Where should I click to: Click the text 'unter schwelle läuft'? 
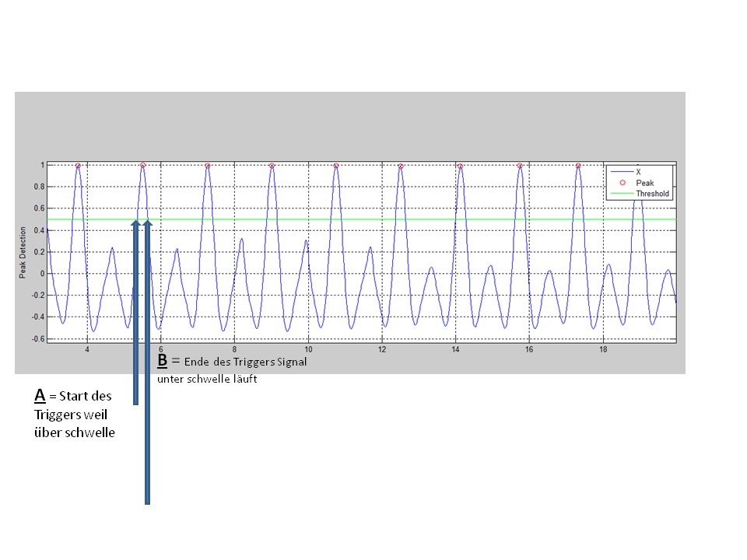[x=207, y=380]
